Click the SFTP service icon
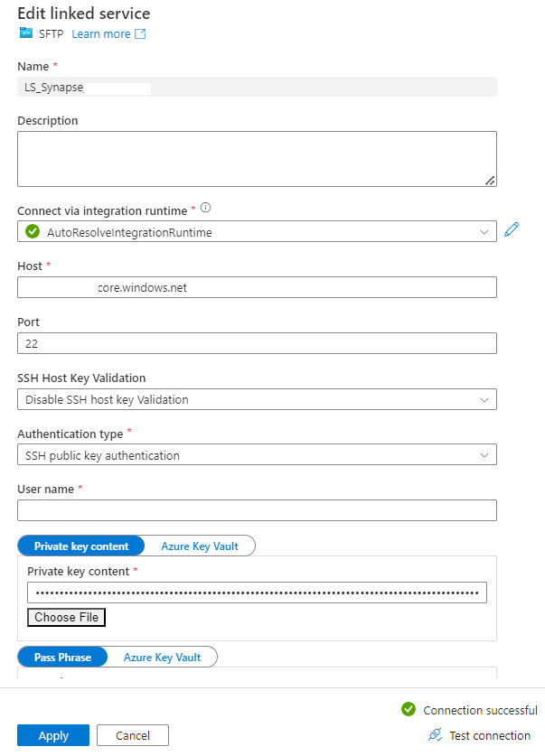545x756 pixels. coord(24,34)
